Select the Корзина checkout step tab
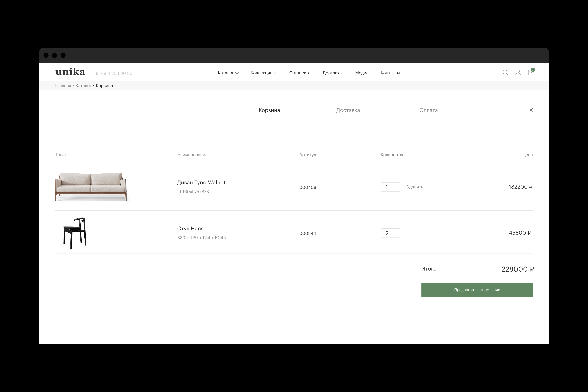Image resolution: width=588 pixels, height=392 pixels. click(x=269, y=110)
